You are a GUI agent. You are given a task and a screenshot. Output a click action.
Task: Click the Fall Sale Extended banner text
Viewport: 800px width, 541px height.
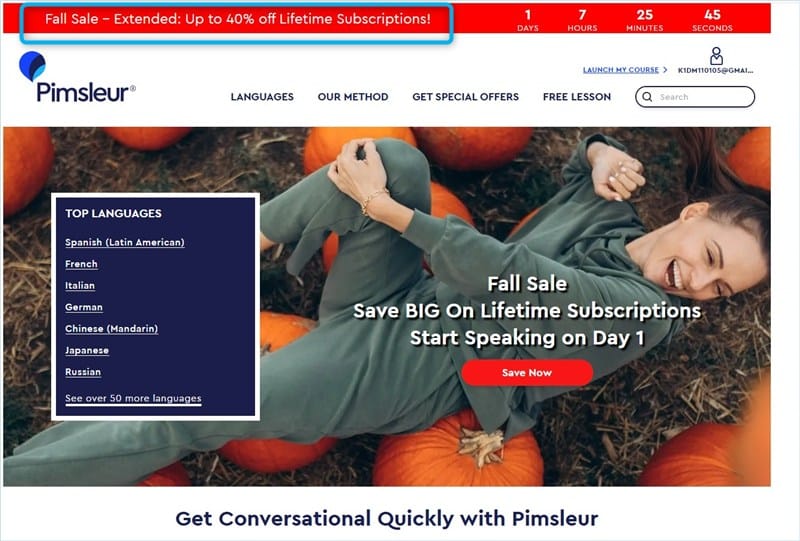point(238,19)
